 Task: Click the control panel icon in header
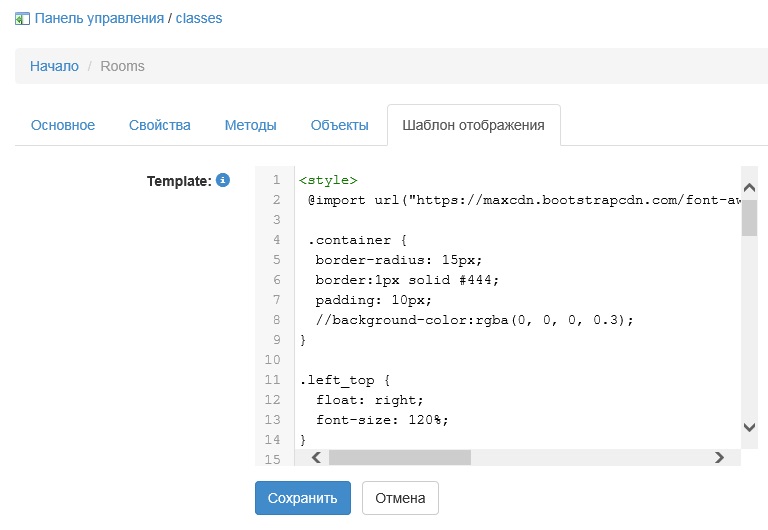click(22, 18)
